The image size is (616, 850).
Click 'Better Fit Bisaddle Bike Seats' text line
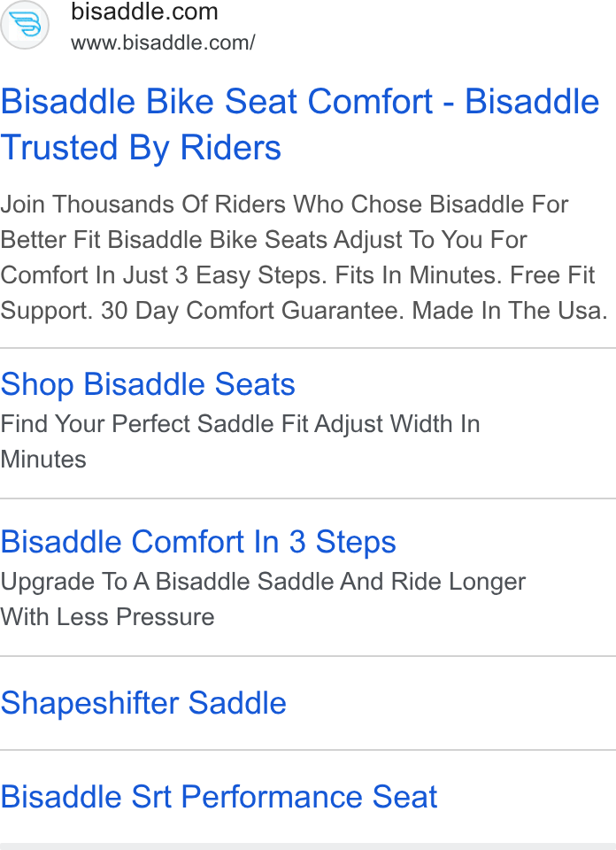coord(165,240)
